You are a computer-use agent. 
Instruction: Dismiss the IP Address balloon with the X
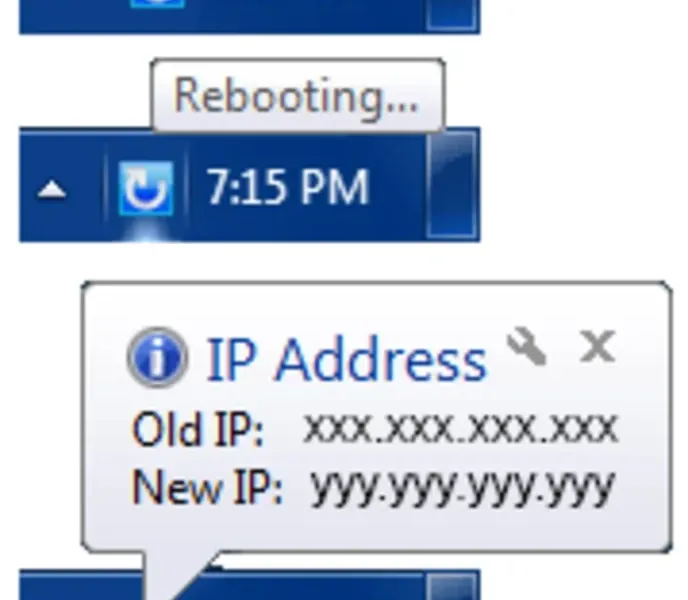(598, 346)
